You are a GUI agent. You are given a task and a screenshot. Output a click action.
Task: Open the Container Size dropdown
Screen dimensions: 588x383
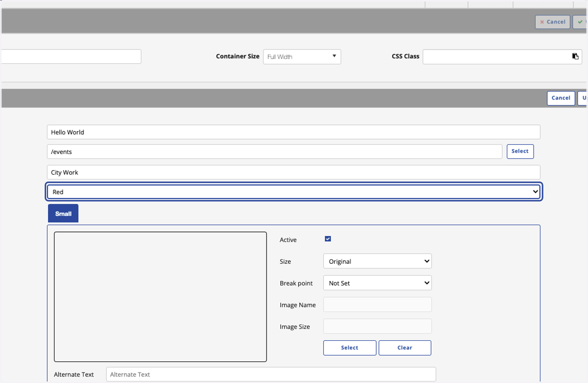click(302, 56)
